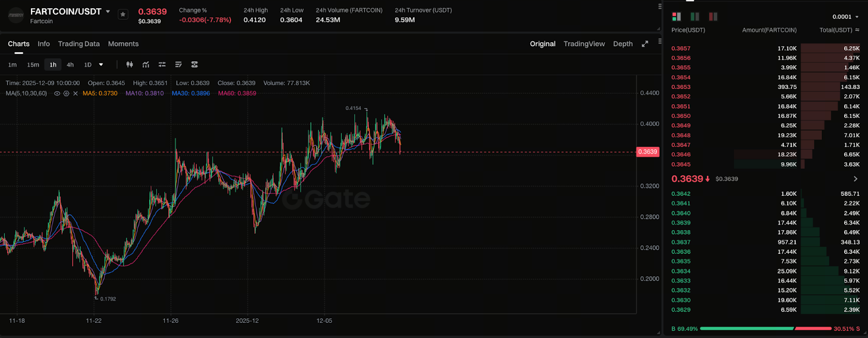The width and height of the screenshot is (868, 338).
Task: Open the indicators chart icon
Action: [x=146, y=65]
